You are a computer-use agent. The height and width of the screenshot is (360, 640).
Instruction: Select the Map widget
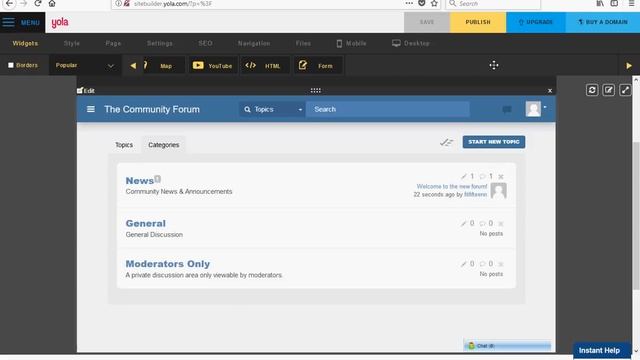163,66
